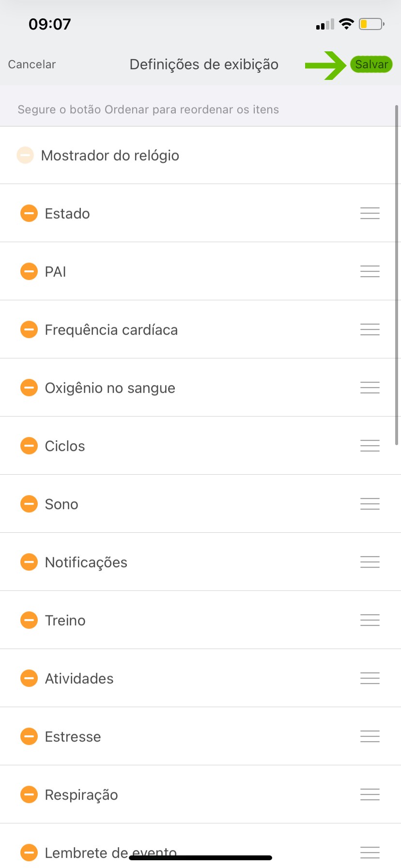Select the Mostrador do relógio row
This screenshot has height=868, width=401.
point(110,155)
